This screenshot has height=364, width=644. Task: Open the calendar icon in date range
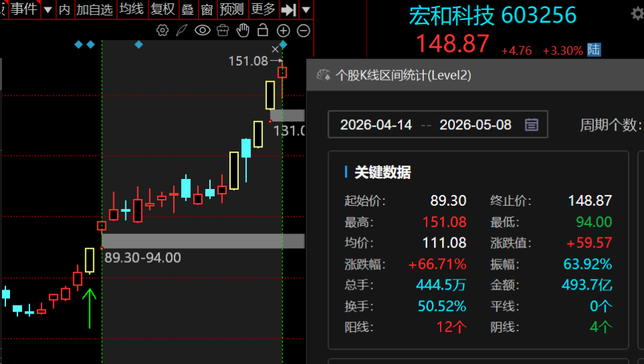click(531, 124)
